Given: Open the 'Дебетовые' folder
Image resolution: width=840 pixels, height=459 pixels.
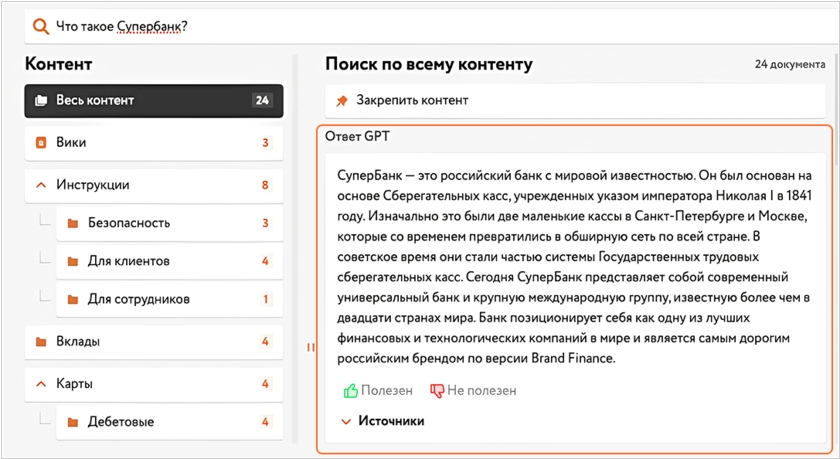Looking at the screenshot, I should pos(169,422).
